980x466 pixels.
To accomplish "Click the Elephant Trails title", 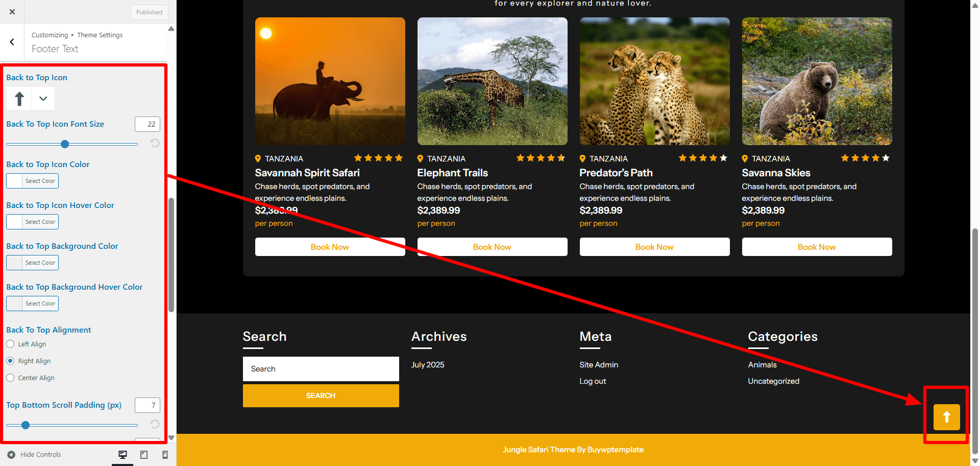I will click(453, 173).
